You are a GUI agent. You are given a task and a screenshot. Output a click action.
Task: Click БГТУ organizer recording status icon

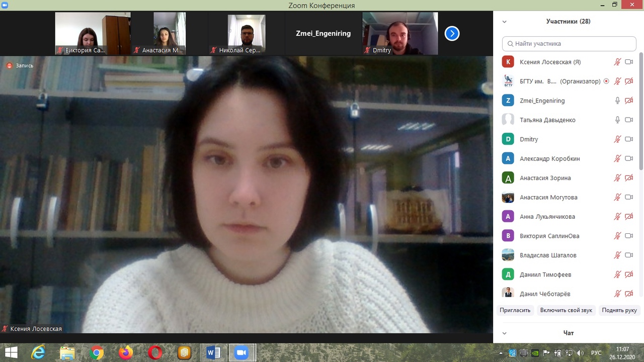pos(606,81)
